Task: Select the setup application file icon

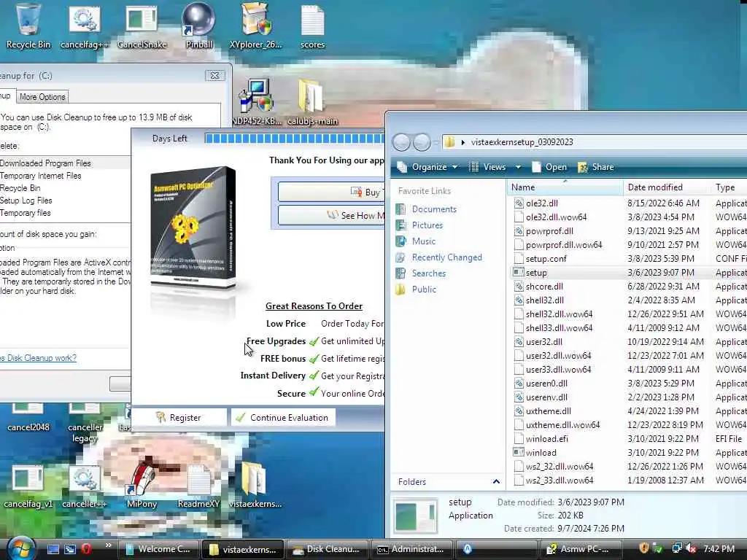Action: 518,273
